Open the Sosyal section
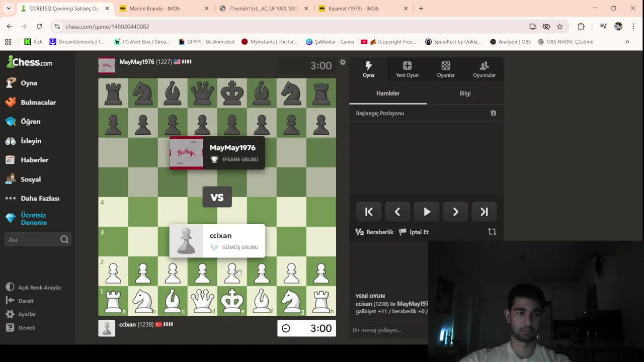This screenshot has height=362, width=644. point(31,179)
